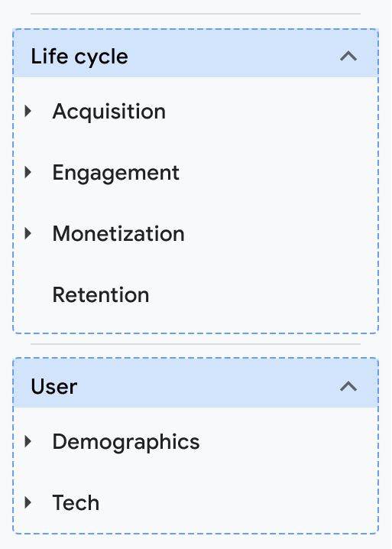Click the Retention row in Life cycle
392x549 pixels.
196,295
